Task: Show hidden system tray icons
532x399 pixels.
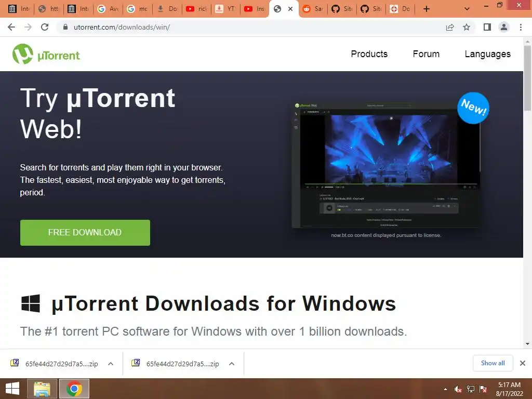Action: [445, 389]
